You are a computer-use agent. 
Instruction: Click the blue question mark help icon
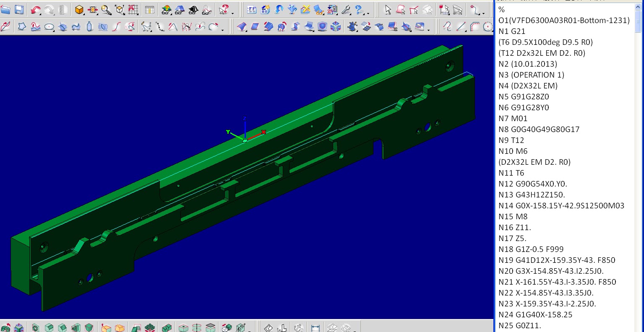tap(359, 10)
